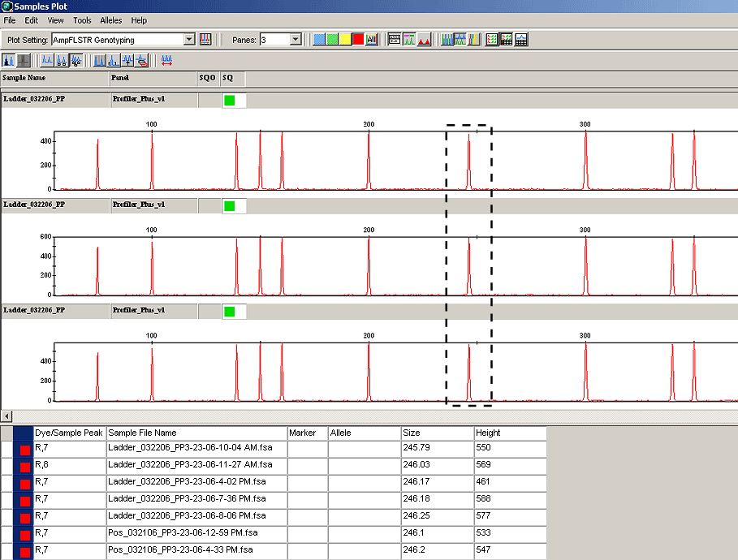Click the green SQ square of the third sample
Screen dimensions: 738x560
pos(229,312)
